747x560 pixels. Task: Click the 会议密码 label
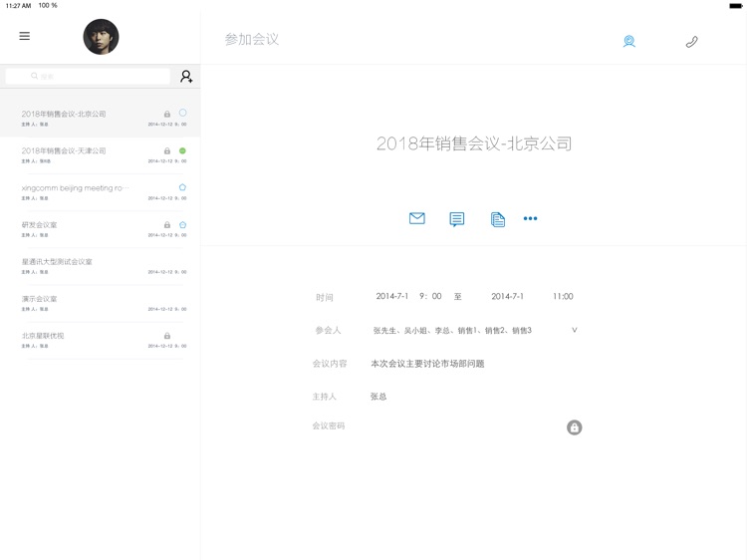coord(329,425)
